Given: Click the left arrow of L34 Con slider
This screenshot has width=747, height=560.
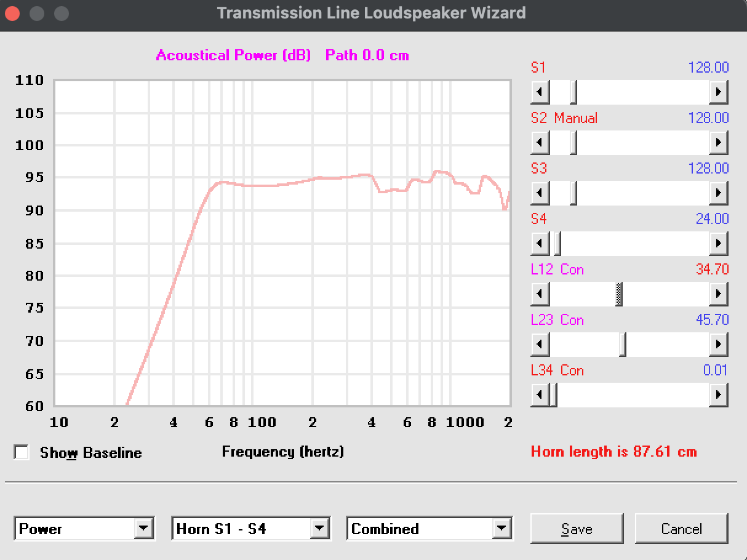Looking at the screenshot, I should pos(540,396).
